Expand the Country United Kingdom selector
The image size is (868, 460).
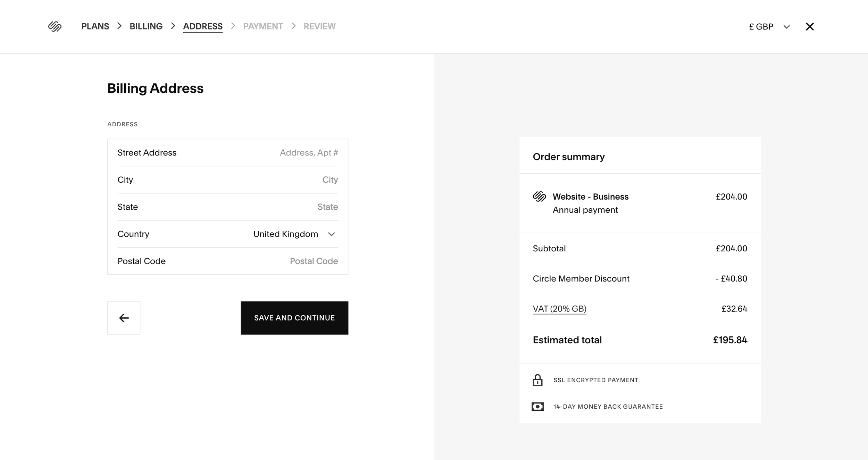pos(286,234)
